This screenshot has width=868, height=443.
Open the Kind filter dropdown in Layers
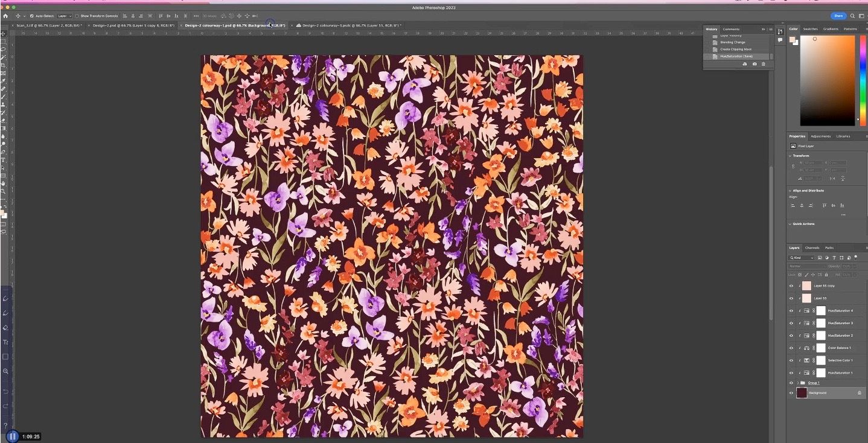coord(802,258)
